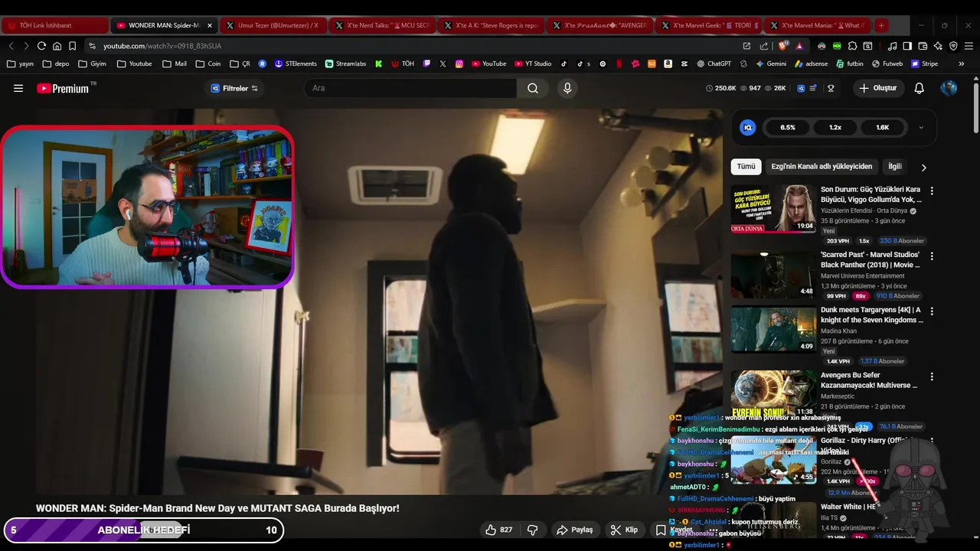Click the youtube.com address bar URL
This screenshot has height=551, width=980.
(x=162, y=46)
